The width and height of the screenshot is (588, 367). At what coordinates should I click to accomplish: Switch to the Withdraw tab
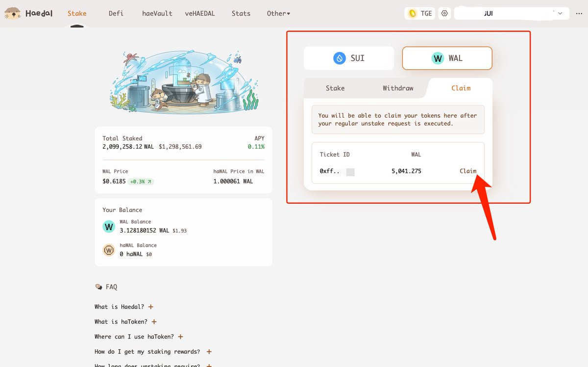[x=398, y=88]
